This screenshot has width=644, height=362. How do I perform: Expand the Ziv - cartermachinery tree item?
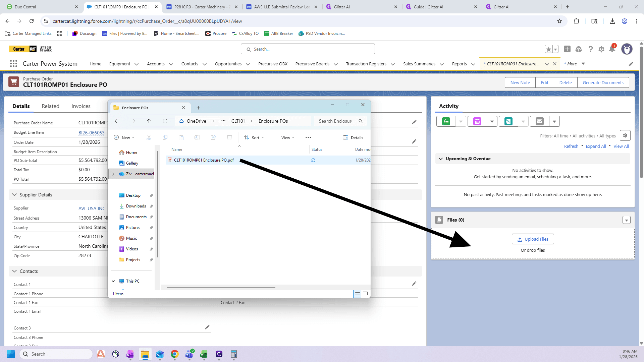(x=113, y=174)
